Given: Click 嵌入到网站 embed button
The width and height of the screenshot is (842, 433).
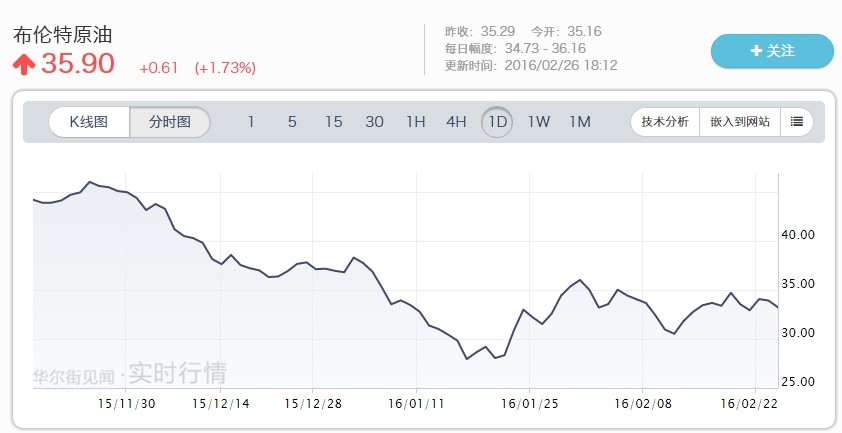Looking at the screenshot, I should 740,122.
